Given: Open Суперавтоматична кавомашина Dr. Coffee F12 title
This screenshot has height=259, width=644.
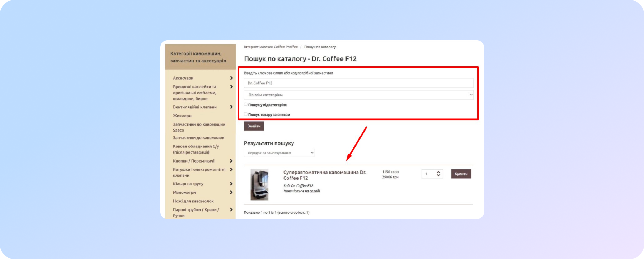Looking at the screenshot, I should pos(325,175).
